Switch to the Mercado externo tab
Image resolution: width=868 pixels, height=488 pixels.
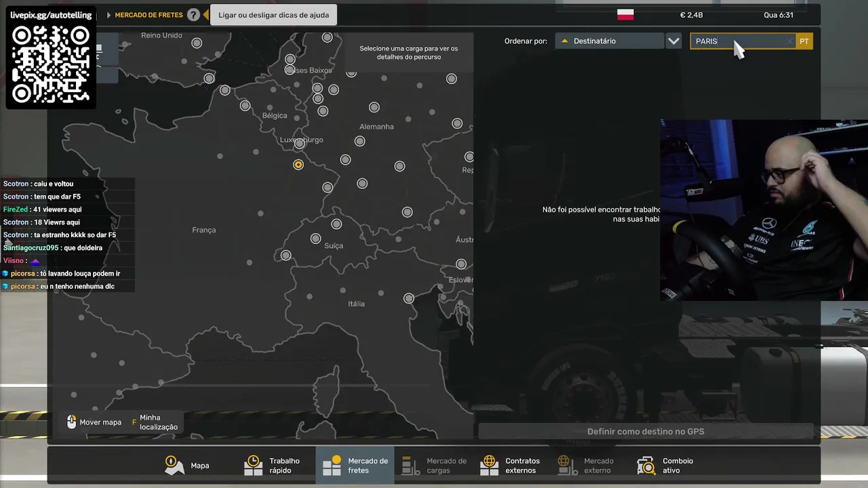tap(585, 466)
